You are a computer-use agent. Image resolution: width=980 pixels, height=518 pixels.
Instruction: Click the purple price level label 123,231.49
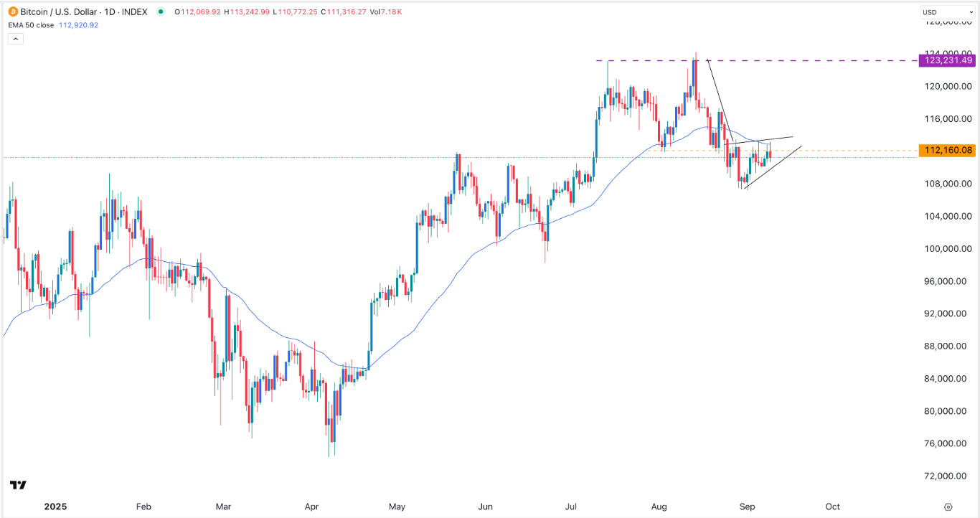point(946,60)
